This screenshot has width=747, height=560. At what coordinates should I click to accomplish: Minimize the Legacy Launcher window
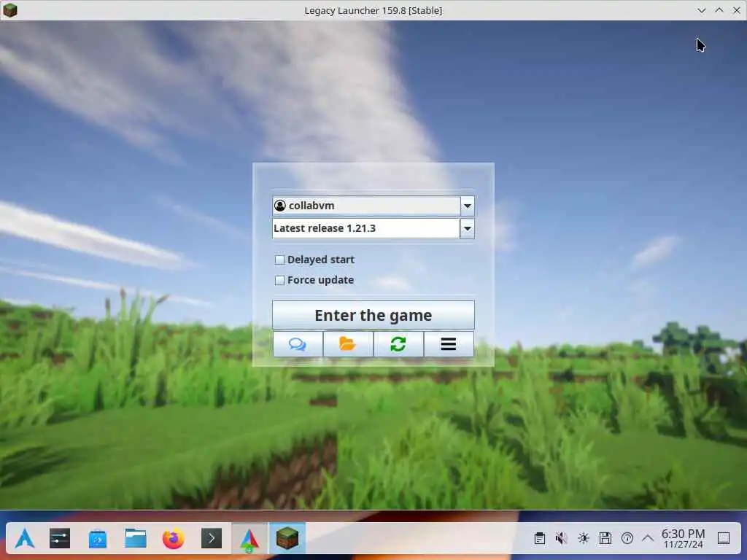[x=702, y=10]
